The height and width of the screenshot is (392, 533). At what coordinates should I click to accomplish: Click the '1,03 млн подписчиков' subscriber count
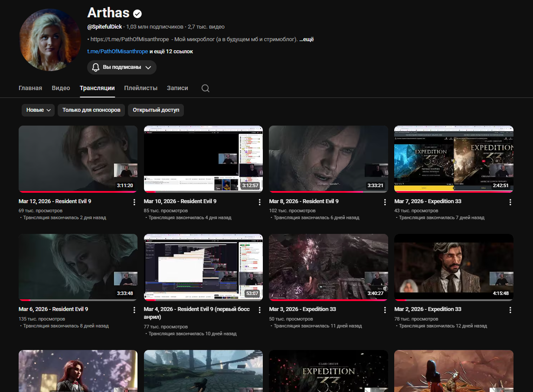(x=155, y=27)
